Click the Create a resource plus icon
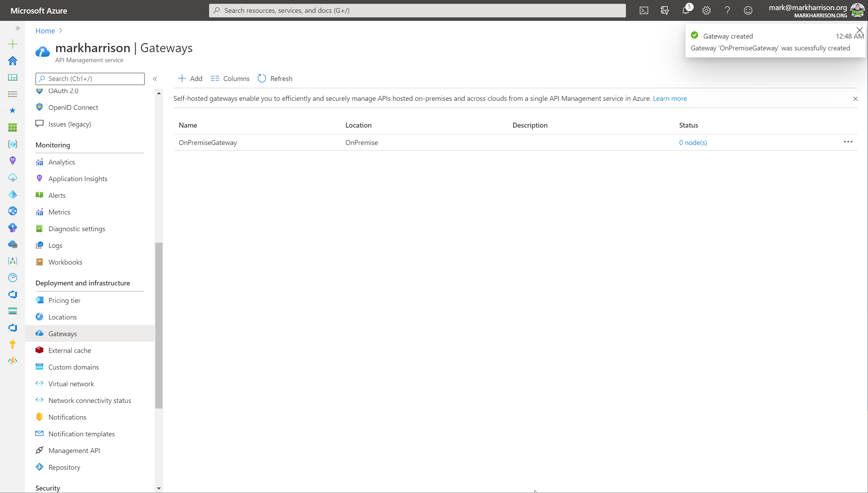868x493 pixels. 13,44
